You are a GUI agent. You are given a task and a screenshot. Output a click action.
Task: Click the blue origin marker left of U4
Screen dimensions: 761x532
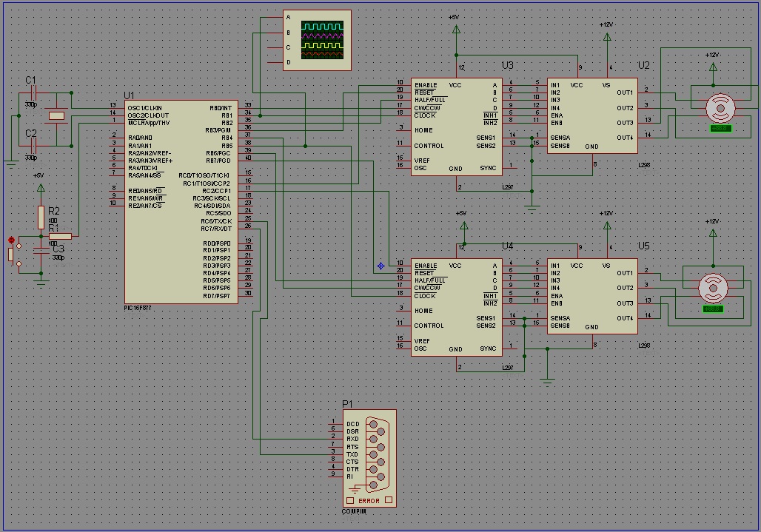tap(380, 266)
